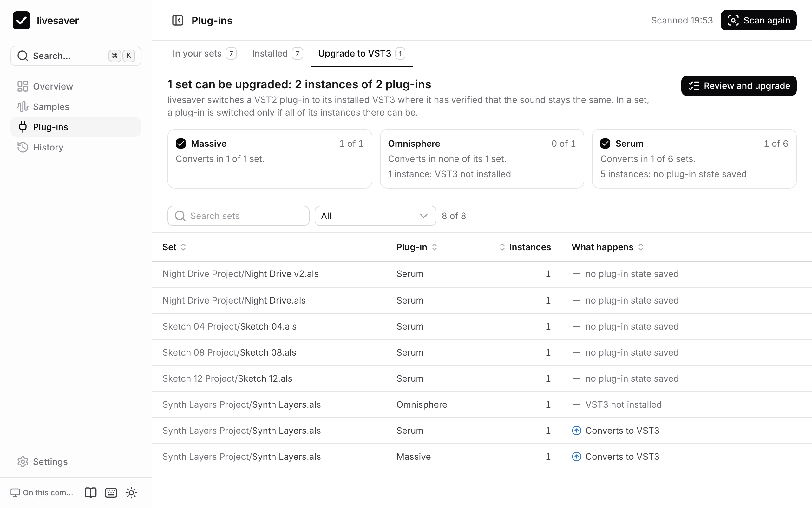This screenshot has height=508, width=812.
Task: Open Samples page from sidebar
Action: coord(76,106)
